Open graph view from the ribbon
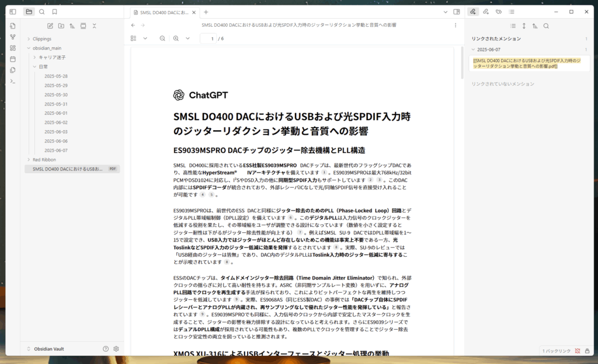 [13, 37]
